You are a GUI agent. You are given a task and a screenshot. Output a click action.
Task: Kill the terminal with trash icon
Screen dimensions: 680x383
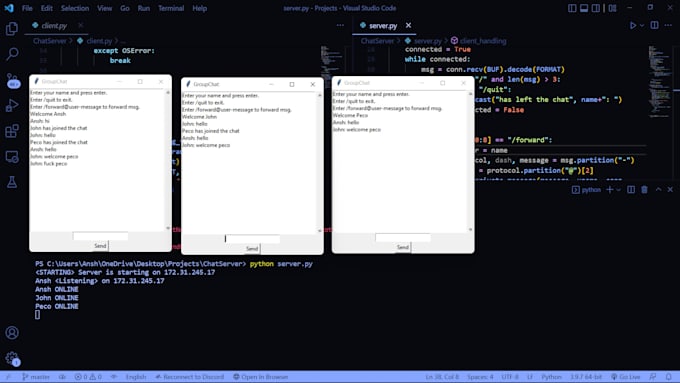point(644,190)
